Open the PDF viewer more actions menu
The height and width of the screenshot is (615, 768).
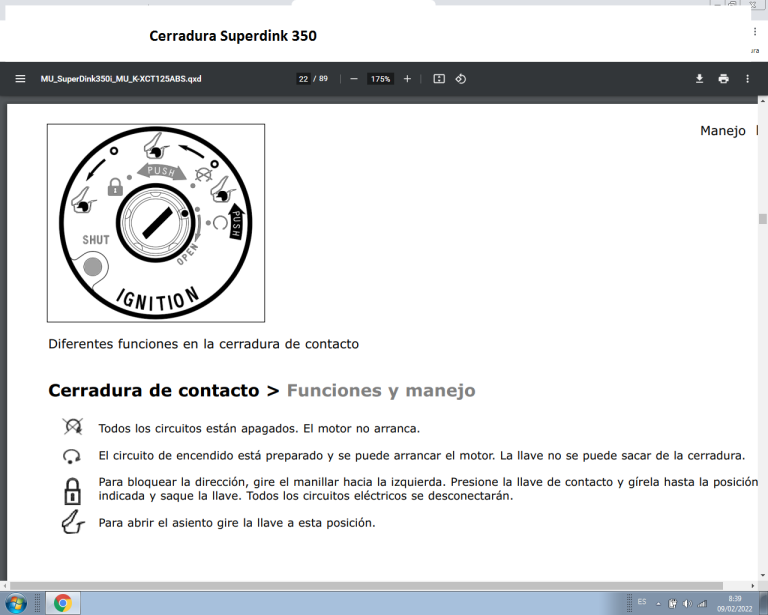pos(747,79)
